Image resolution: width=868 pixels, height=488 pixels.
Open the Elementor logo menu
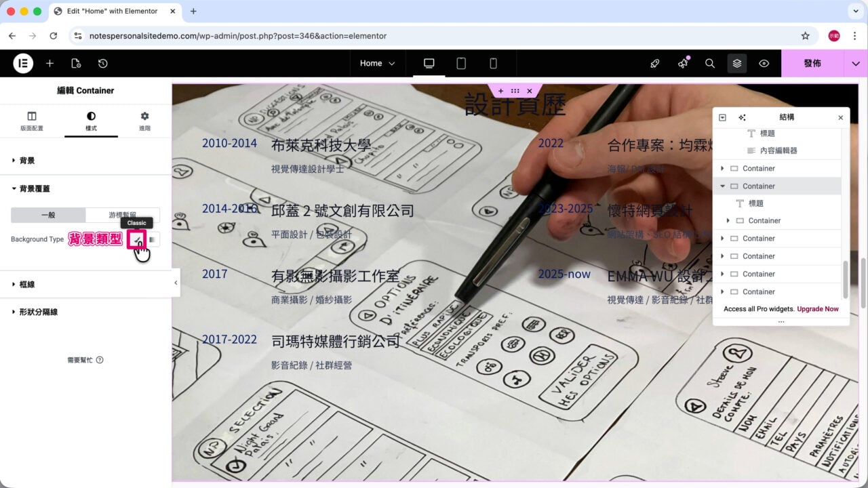(23, 63)
